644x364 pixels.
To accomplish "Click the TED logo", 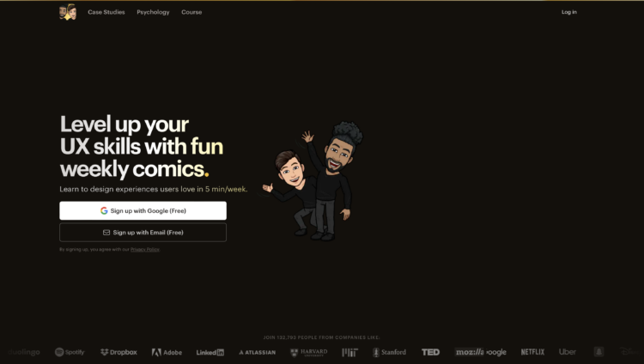I will pyautogui.click(x=430, y=352).
